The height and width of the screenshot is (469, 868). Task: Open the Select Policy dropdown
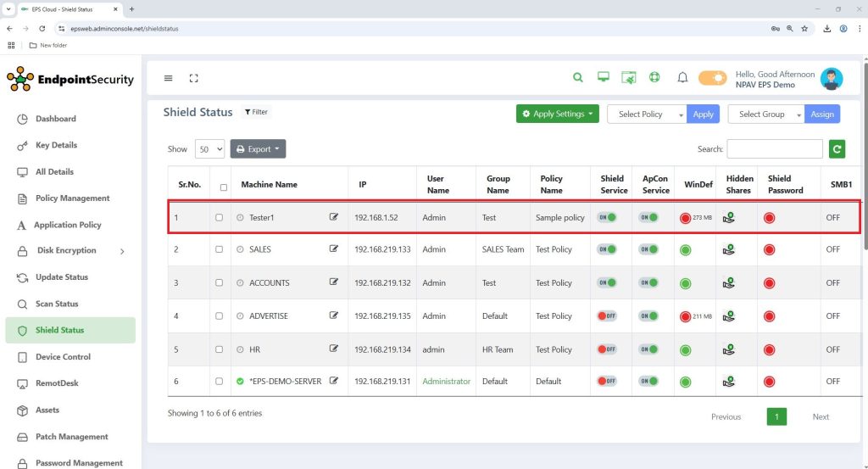coord(647,114)
